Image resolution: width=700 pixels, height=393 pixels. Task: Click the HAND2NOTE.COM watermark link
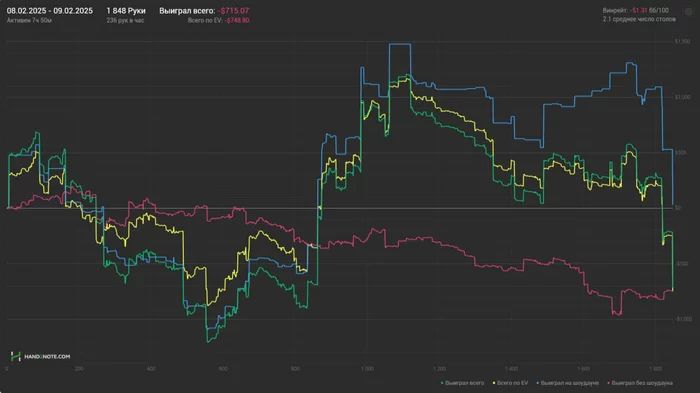[47, 356]
